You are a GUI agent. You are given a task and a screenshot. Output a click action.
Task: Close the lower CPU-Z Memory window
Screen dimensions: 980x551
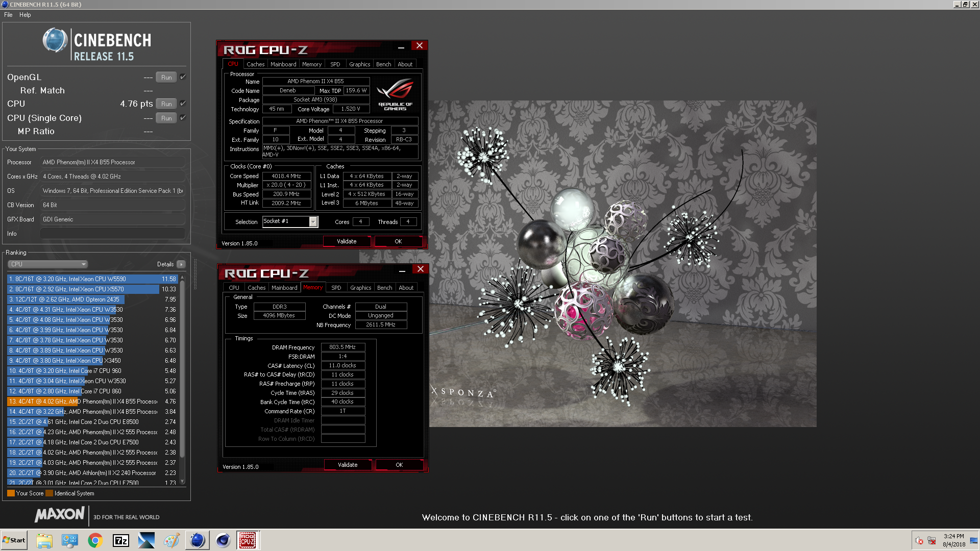421,269
